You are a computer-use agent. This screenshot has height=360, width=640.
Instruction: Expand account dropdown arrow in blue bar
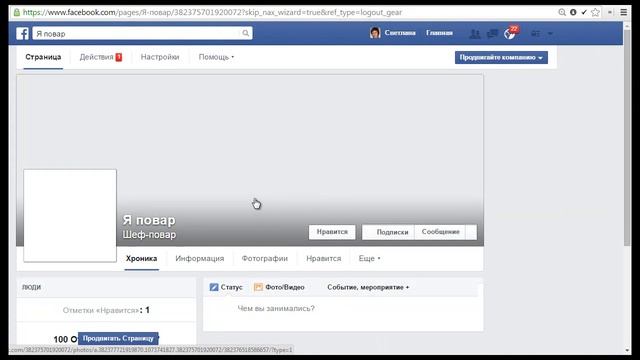tap(550, 33)
